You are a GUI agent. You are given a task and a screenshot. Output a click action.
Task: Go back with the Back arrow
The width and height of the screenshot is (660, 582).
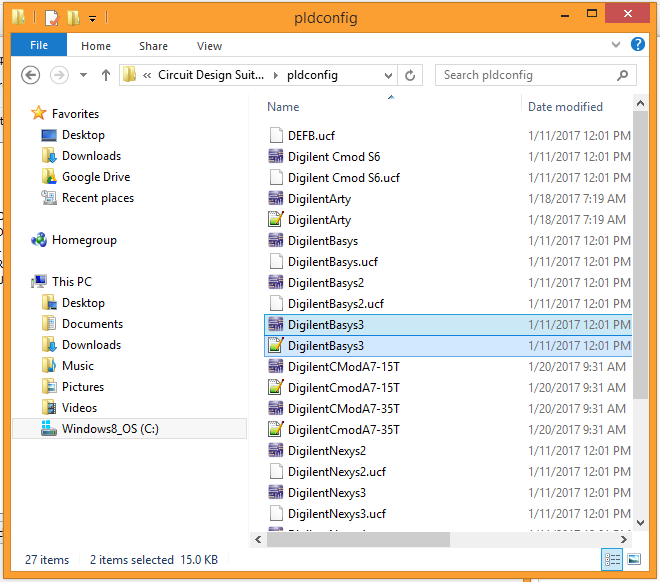coord(30,75)
